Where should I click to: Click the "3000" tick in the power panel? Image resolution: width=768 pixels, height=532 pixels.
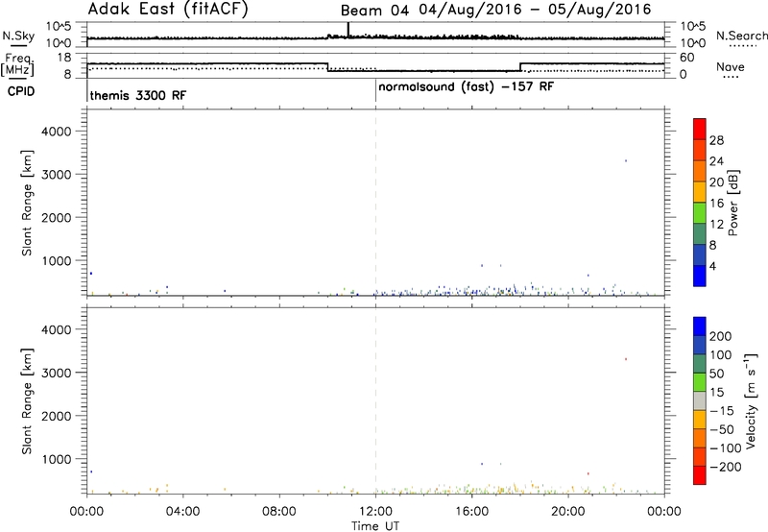56,175
